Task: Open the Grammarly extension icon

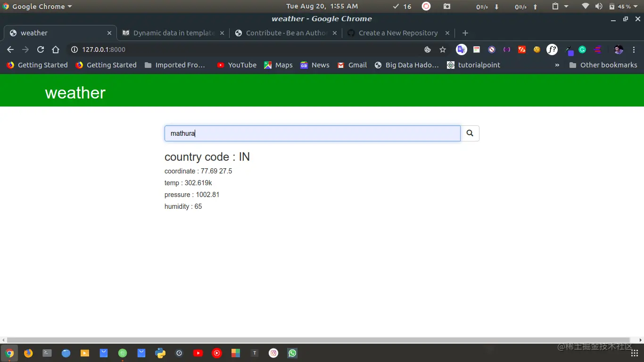Action: pyautogui.click(x=582, y=49)
